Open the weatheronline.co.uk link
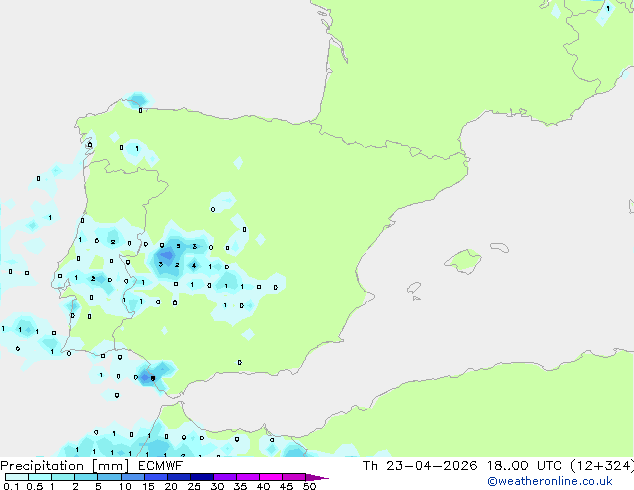This screenshot has width=634, height=490. coord(550,481)
